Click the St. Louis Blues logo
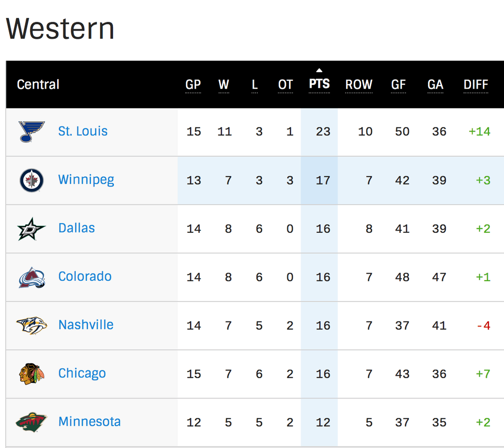Viewport: 504px width, 448px height. click(31, 131)
